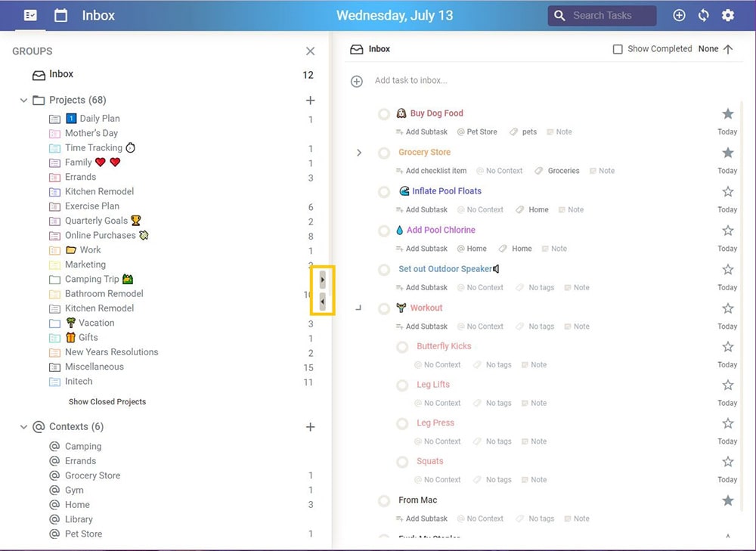Star the Inflate Pool Floats task
Image resolution: width=756 pixels, height=551 pixels.
(727, 192)
